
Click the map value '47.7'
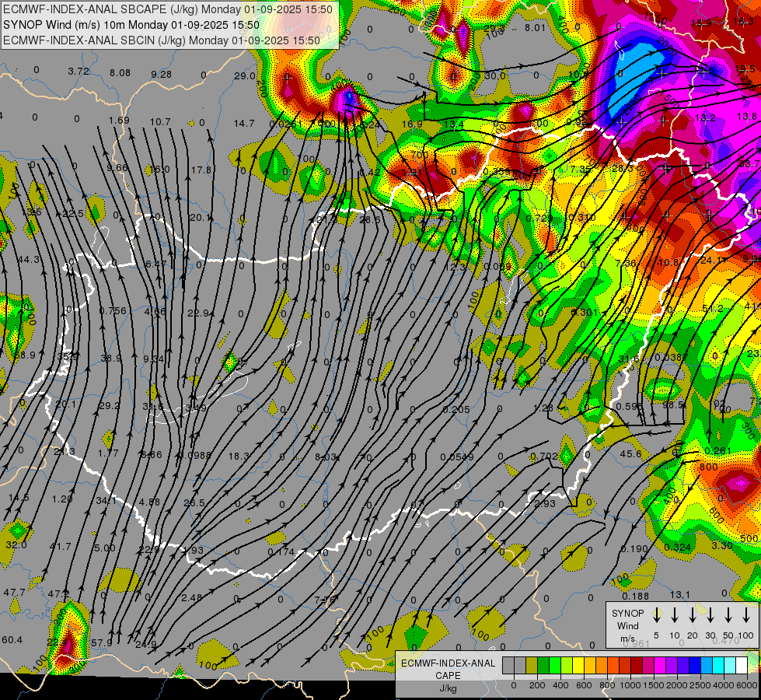(x=14, y=593)
